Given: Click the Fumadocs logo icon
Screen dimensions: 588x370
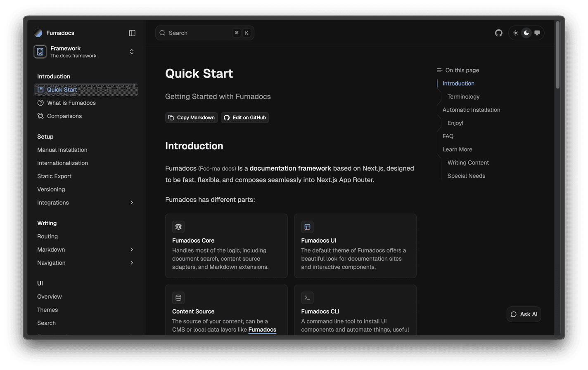Looking at the screenshot, I should (x=38, y=33).
